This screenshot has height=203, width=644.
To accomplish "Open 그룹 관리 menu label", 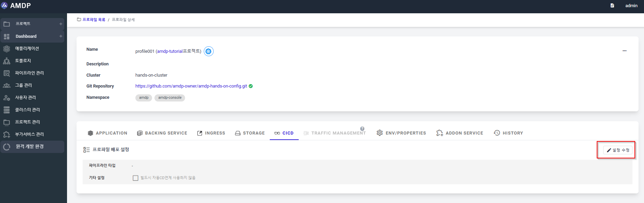I will 23,85.
